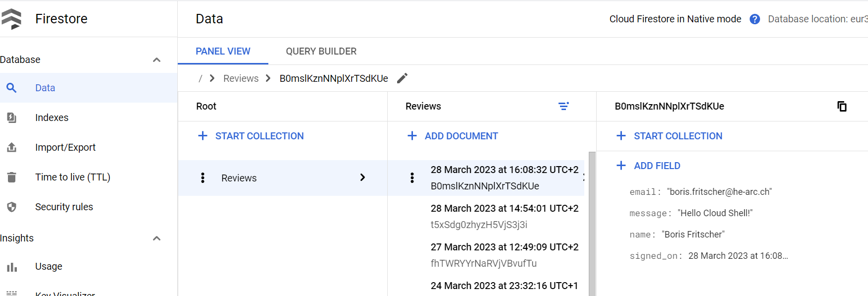Go to Security rules page
Image resolution: width=868 pixels, height=296 pixels.
point(64,207)
